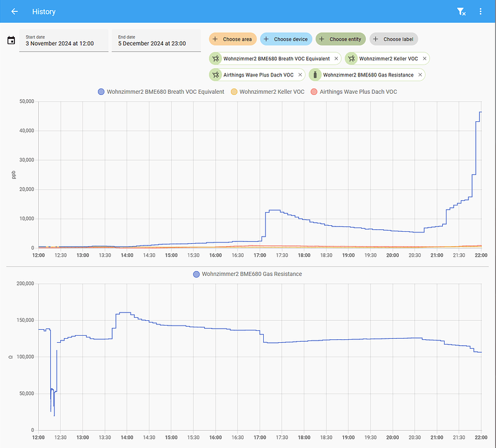Remove the Wohnzimmer2 Keller VOC filter chip
Image resolution: width=496 pixels, height=448 pixels.
pos(424,59)
